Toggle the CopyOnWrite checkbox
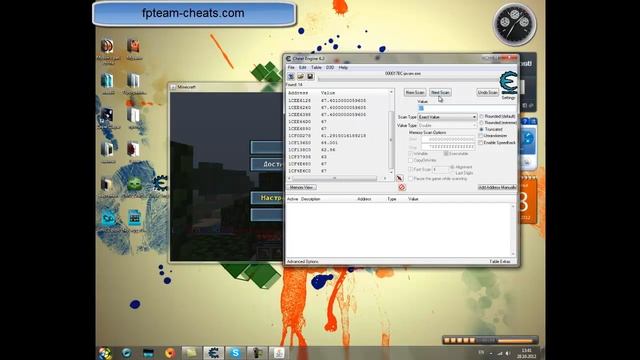Viewport: 640px width, 360px height. click(411, 160)
